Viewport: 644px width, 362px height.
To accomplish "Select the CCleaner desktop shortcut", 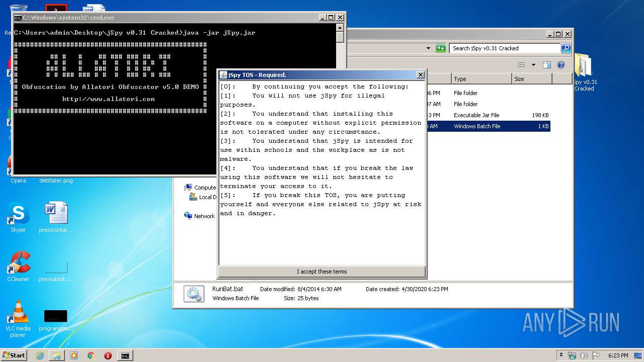I will pyautogui.click(x=18, y=266).
